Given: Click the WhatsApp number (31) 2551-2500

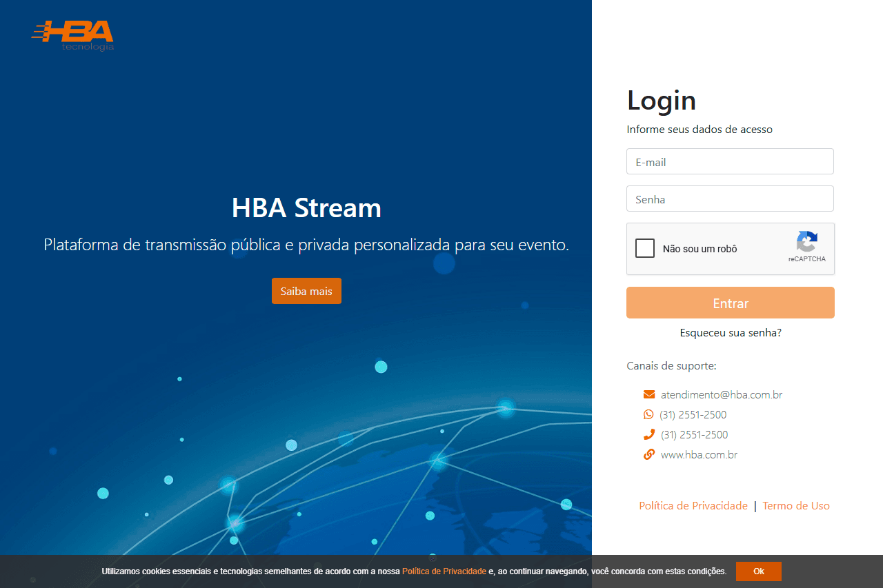Looking at the screenshot, I should [x=693, y=415].
